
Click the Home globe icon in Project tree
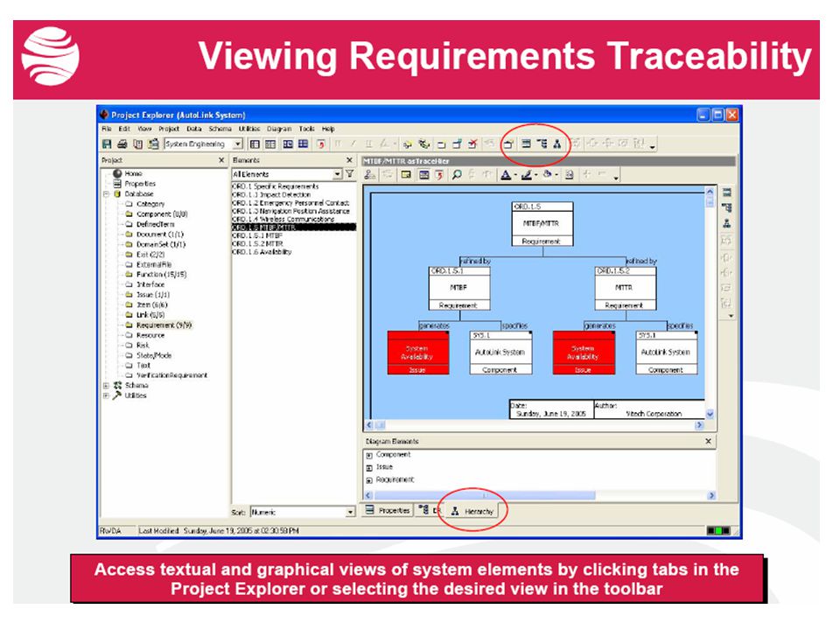click(117, 173)
